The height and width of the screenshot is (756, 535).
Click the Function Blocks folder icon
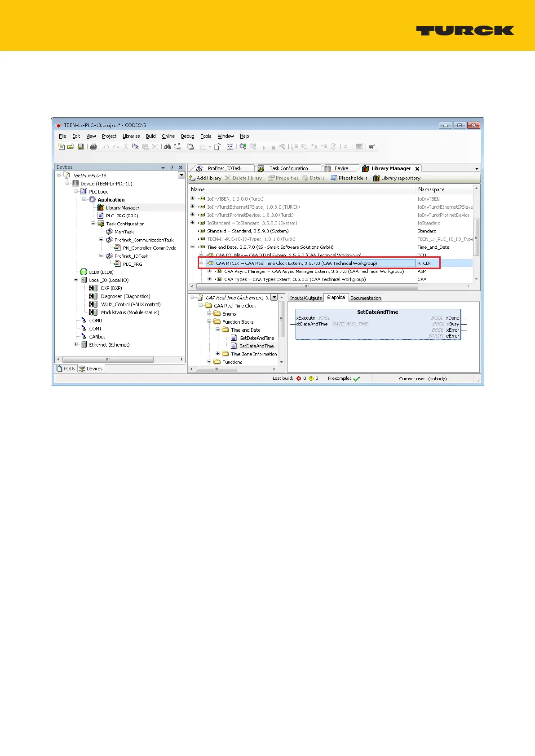tap(217, 322)
